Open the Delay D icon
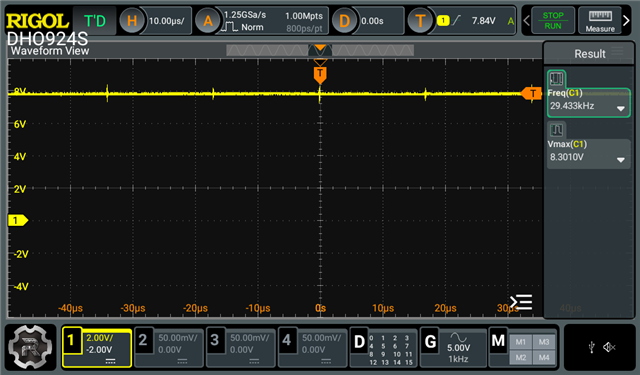Viewport: 640px width, 375px height. pyautogui.click(x=344, y=20)
